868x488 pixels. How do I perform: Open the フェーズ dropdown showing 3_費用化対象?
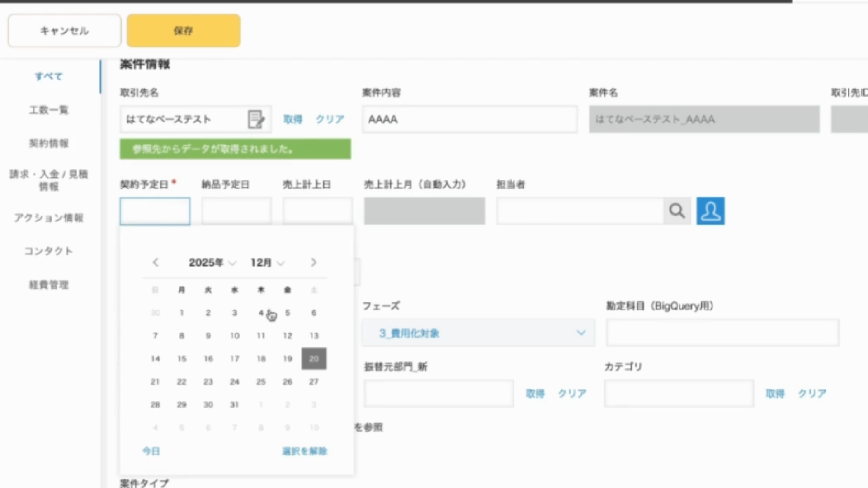point(478,333)
